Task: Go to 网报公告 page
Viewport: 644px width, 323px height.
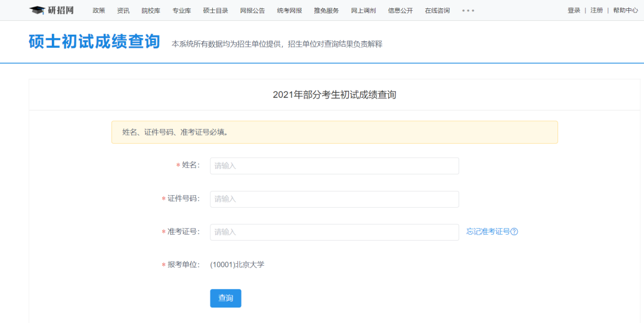Action: coord(252,11)
